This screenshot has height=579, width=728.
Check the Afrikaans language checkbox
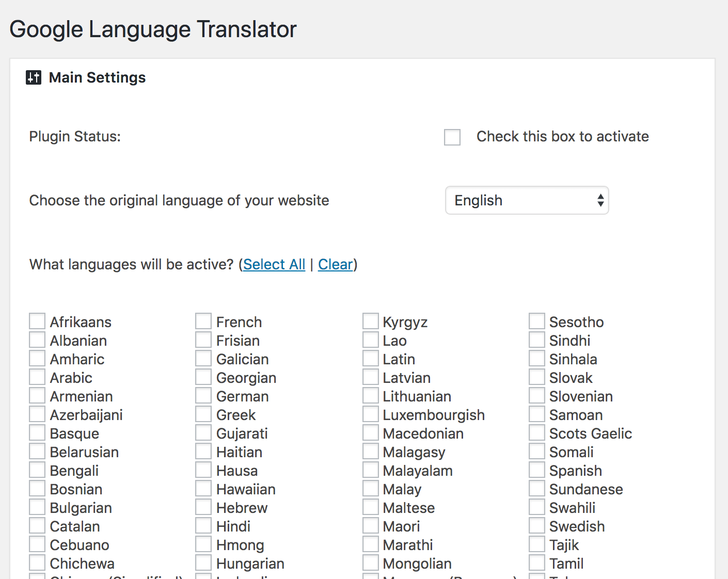pyautogui.click(x=37, y=321)
